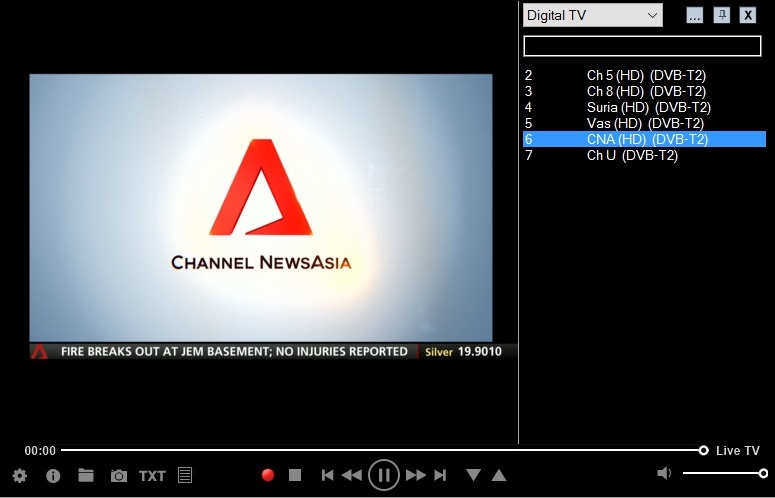Image resolution: width=775 pixels, height=498 pixels.
Task: Click the Live TV label
Action: (x=737, y=451)
